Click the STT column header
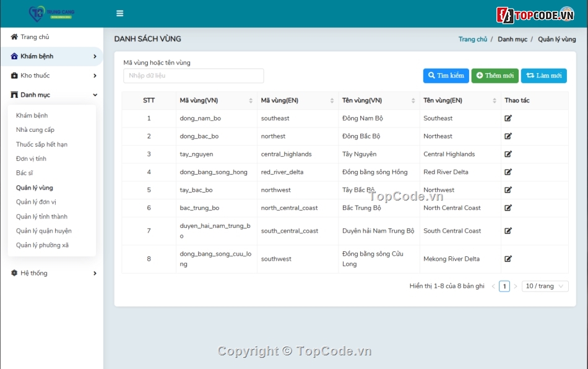 (x=149, y=100)
